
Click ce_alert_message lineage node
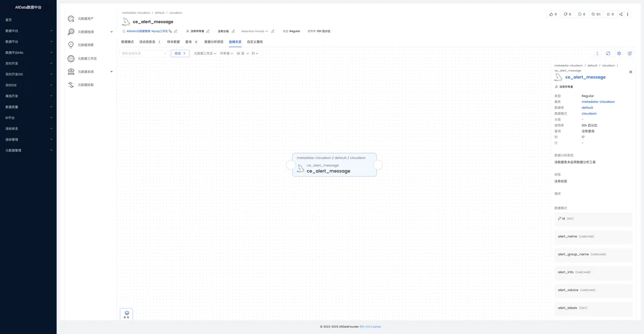(x=334, y=165)
